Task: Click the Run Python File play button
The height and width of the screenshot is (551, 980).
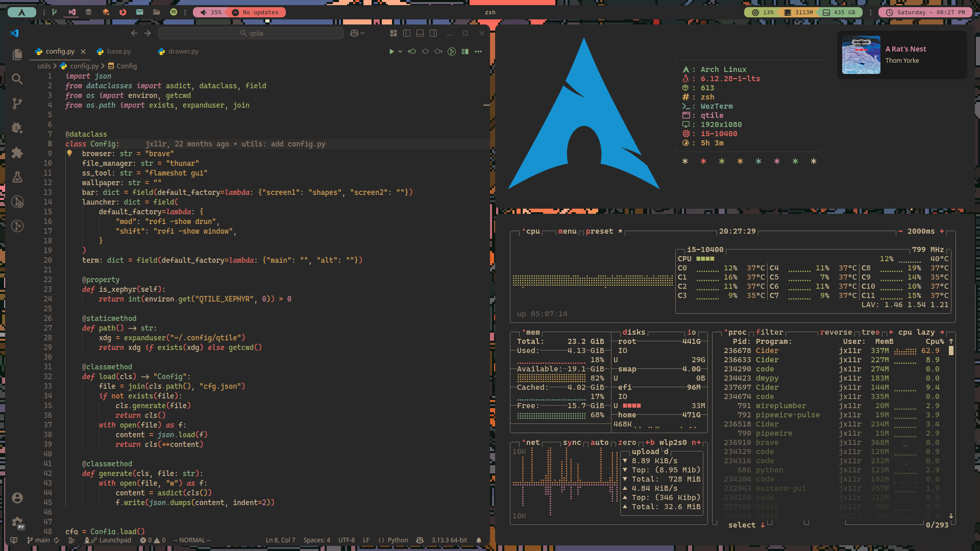Action: [x=391, y=52]
